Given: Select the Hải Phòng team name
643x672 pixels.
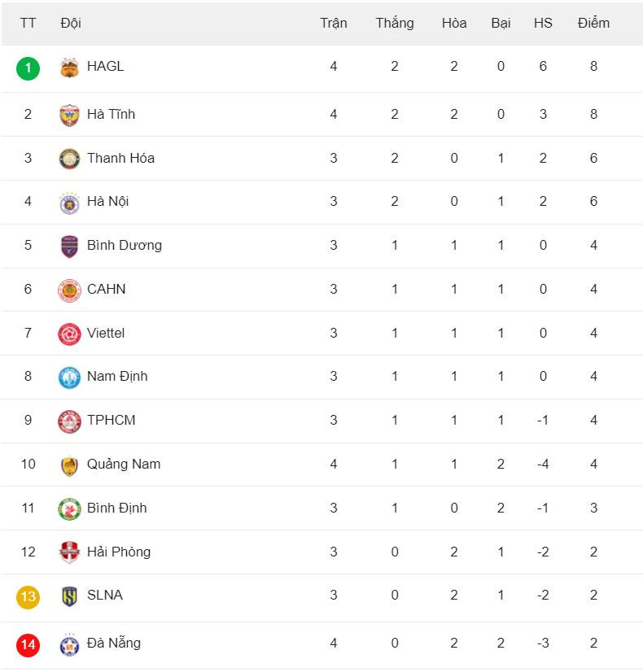Looking at the screenshot, I should coord(119,552).
